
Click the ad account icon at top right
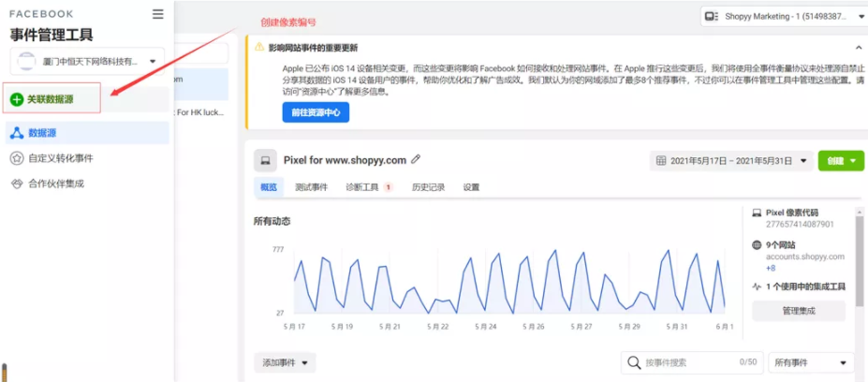click(x=712, y=17)
